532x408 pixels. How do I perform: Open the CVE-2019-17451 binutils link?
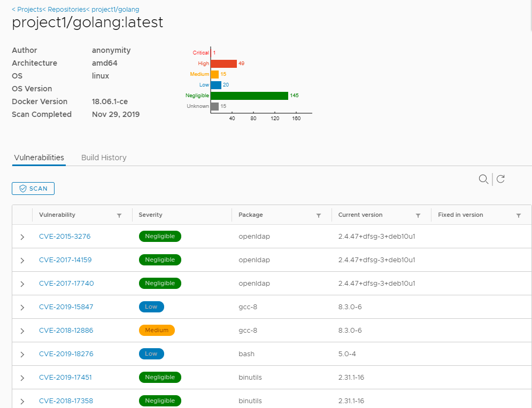pos(65,378)
